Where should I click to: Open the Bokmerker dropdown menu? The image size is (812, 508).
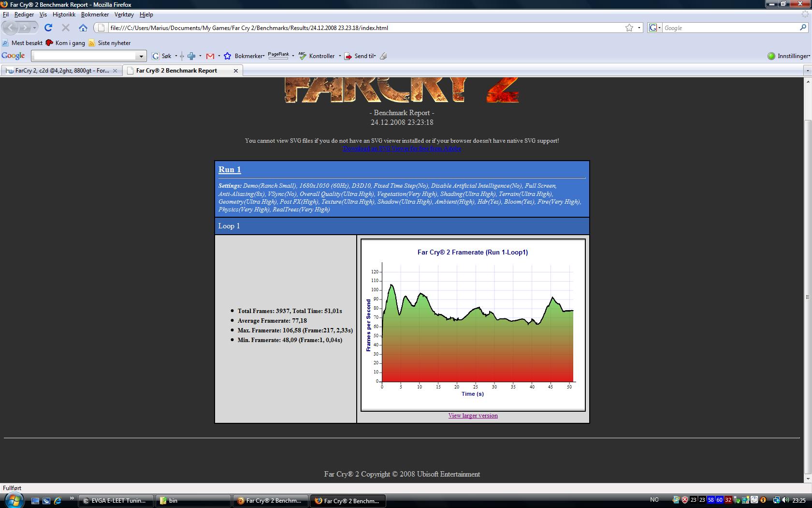click(250, 56)
